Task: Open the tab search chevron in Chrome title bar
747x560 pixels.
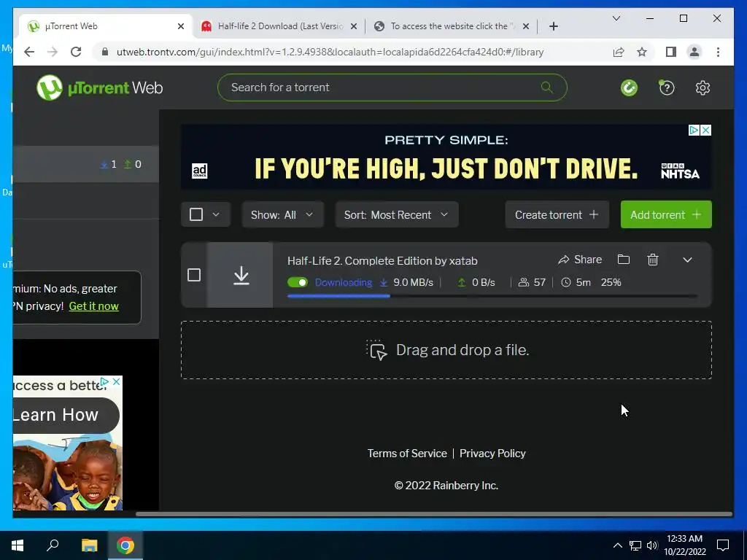Action: point(616,18)
